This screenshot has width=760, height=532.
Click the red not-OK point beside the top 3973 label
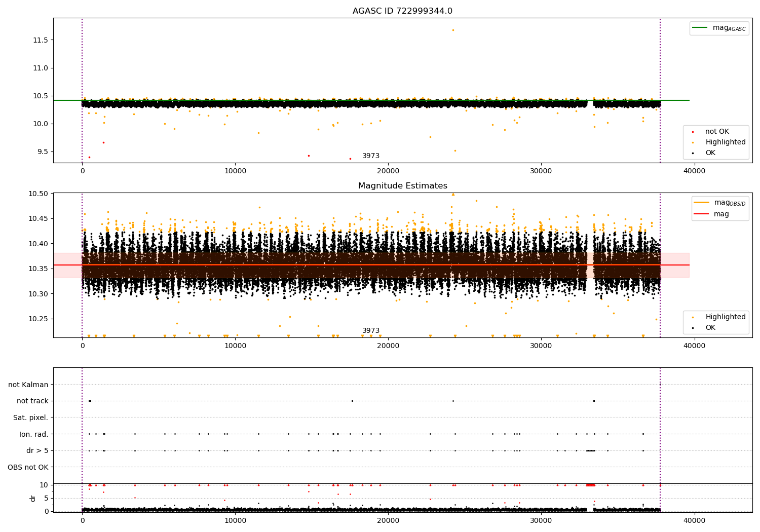[350, 159]
